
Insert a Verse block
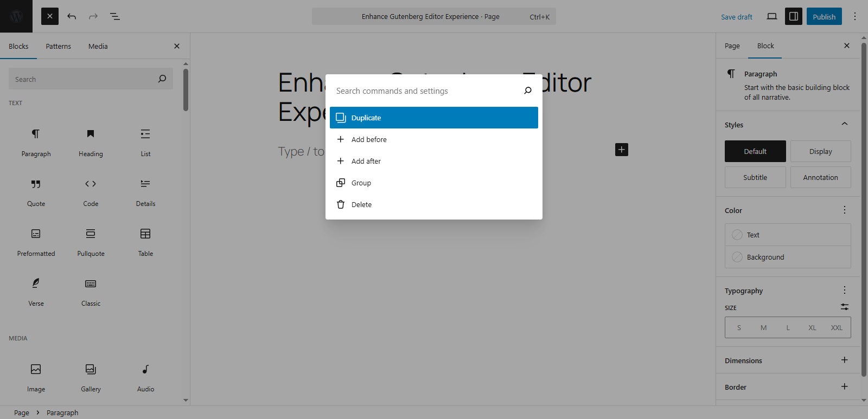(x=36, y=292)
